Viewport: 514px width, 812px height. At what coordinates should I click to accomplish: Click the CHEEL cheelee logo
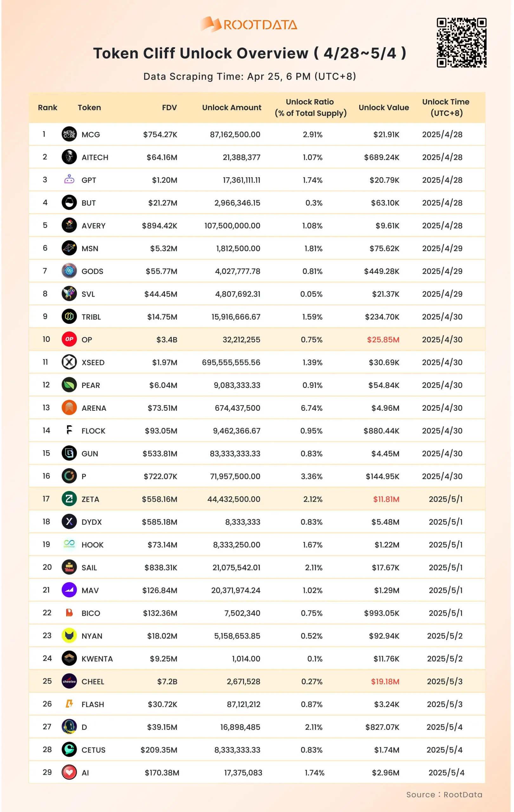[69, 681]
